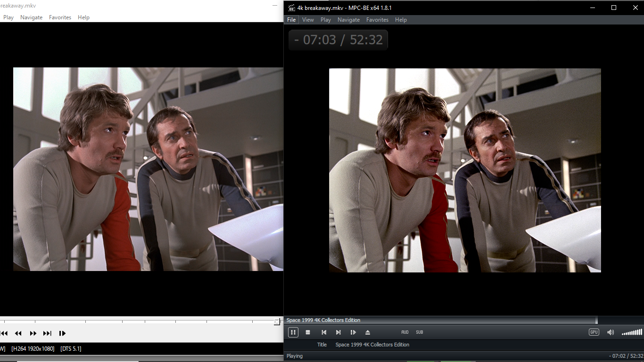Open Play menu in left player window
Image resolution: width=644 pixels, height=362 pixels.
(x=8, y=17)
